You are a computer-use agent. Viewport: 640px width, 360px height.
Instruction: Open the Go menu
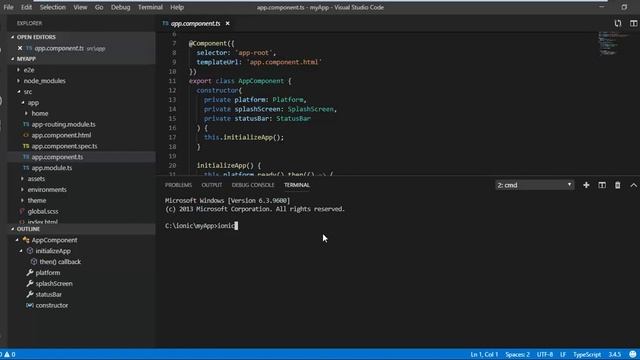click(99, 7)
